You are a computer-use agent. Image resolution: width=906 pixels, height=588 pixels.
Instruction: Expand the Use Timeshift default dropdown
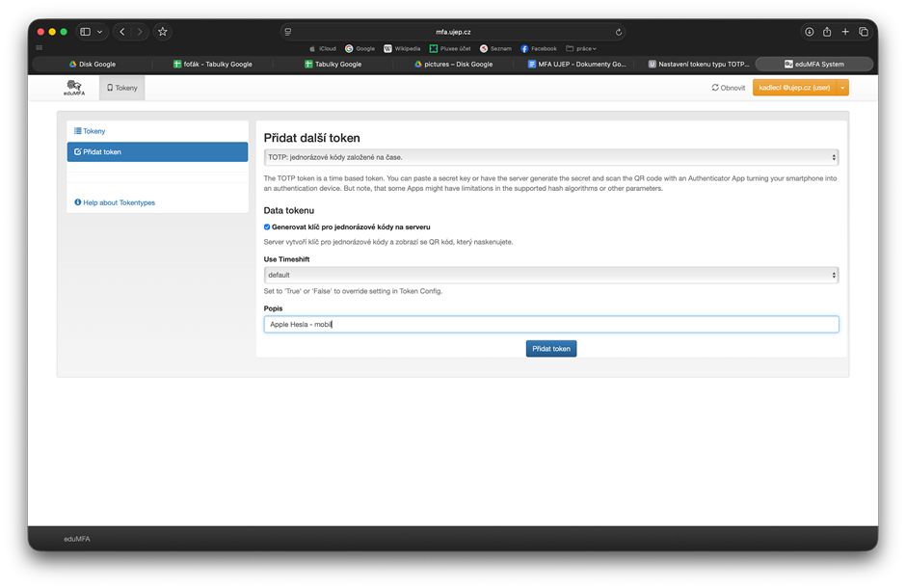(x=550, y=275)
